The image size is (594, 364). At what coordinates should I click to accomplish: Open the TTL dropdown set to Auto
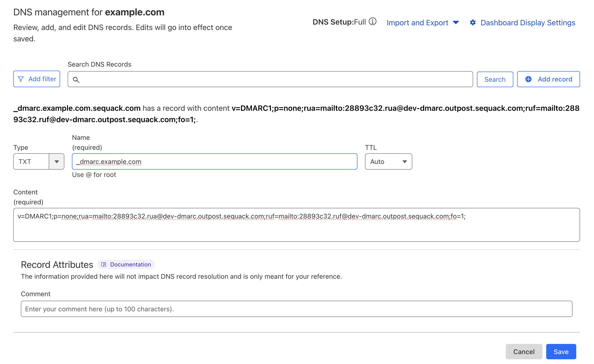point(388,161)
